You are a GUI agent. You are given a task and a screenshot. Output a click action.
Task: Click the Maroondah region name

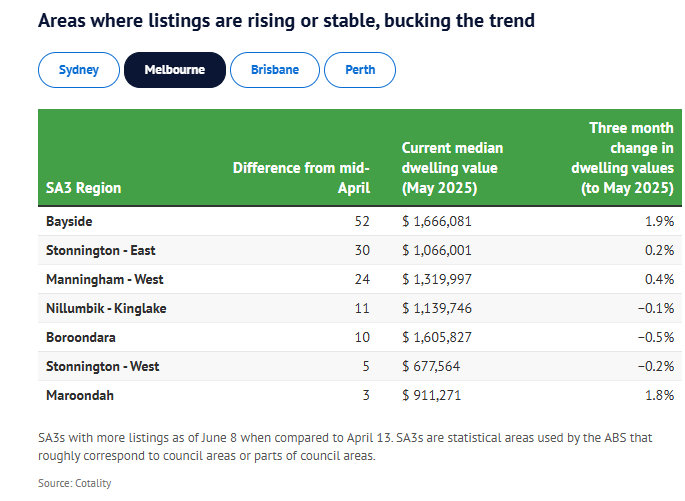pyautogui.click(x=80, y=395)
